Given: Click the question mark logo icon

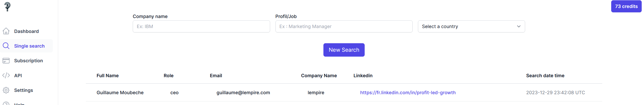Looking at the screenshot, I should click(x=7, y=7).
